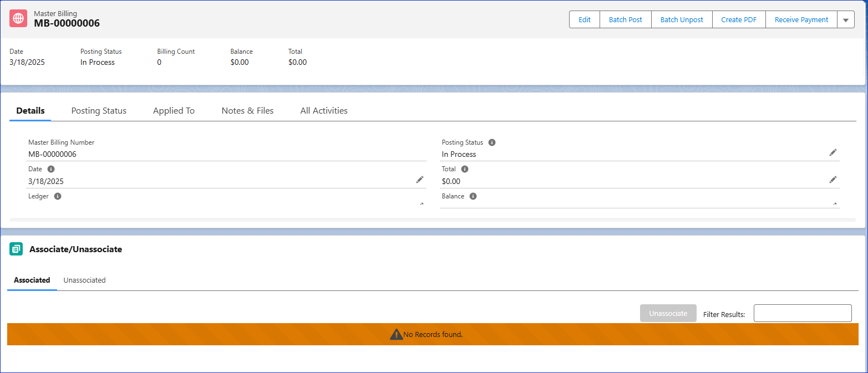Click the pencil icon beside Total field
868x373 pixels.
click(833, 180)
